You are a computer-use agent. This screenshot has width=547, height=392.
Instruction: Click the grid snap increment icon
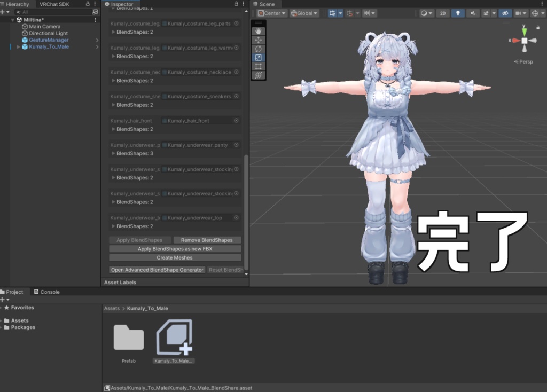[x=350, y=13]
